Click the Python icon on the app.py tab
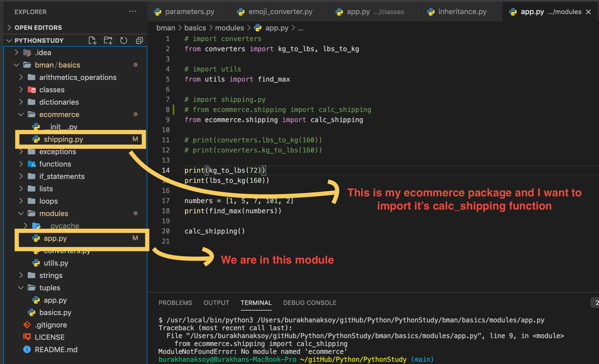Screen dimensions: 599x364 pyautogui.click(x=513, y=12)
